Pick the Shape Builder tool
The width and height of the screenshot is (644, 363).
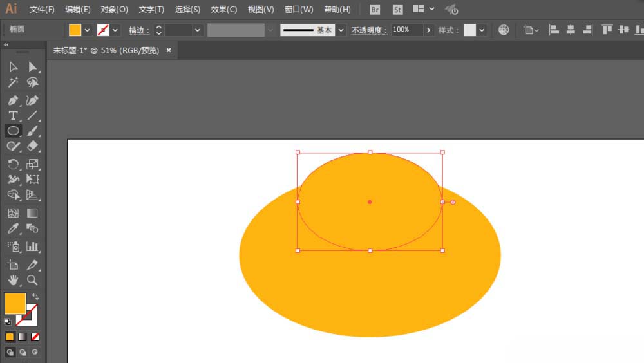pyautogui.click(x=13, y=194)
